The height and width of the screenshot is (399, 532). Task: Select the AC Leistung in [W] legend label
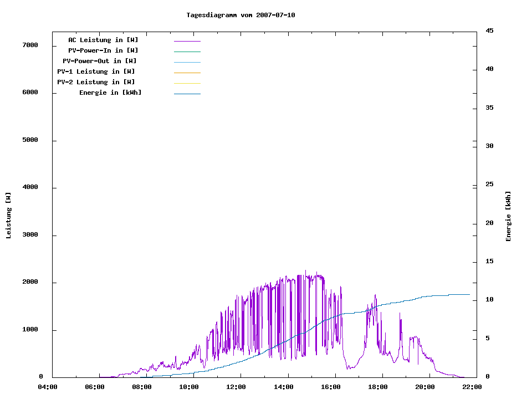103,40
